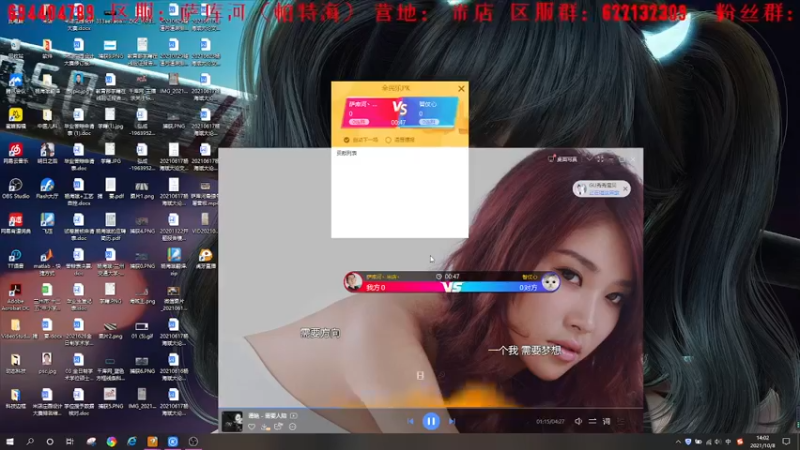Open the orange app on taskbar

coord(152,441)
